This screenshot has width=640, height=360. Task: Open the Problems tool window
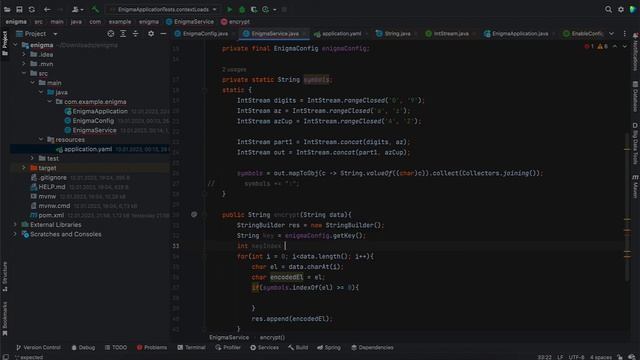pyautogui.click(x=152, y=347)
